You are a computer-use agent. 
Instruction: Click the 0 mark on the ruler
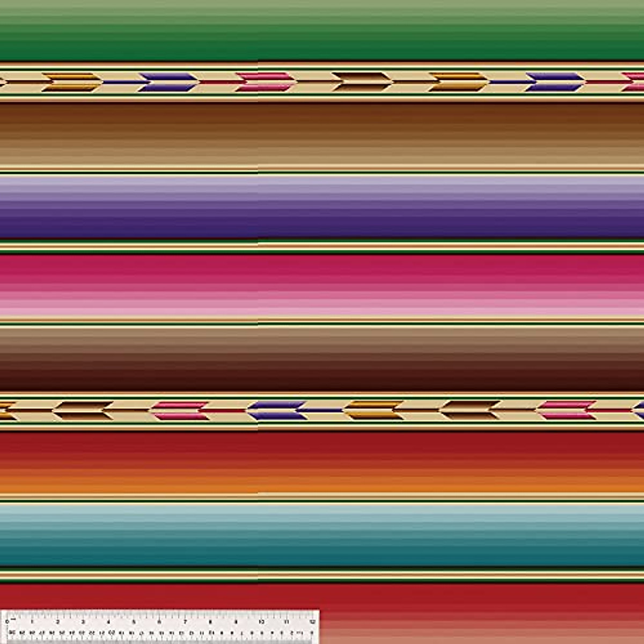tap(6, 621)
